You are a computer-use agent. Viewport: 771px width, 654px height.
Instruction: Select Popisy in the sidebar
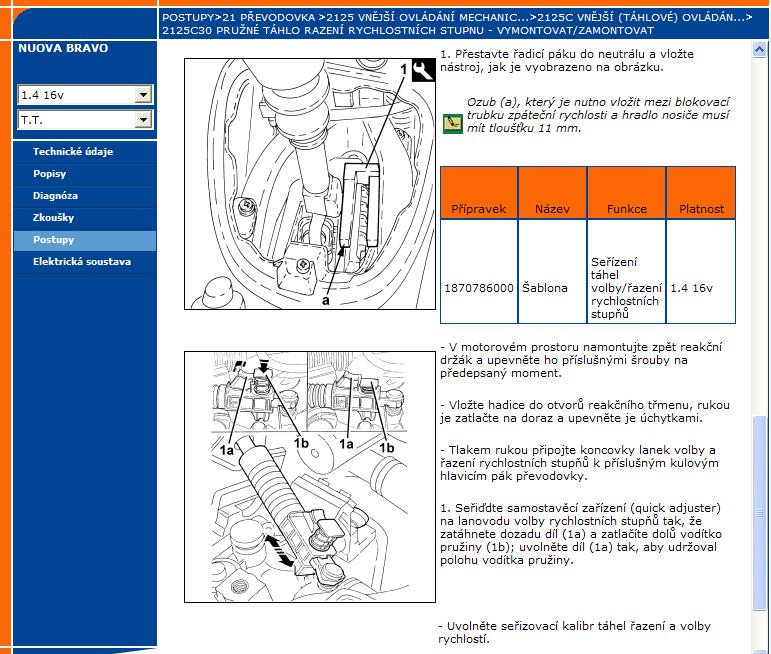50,174
